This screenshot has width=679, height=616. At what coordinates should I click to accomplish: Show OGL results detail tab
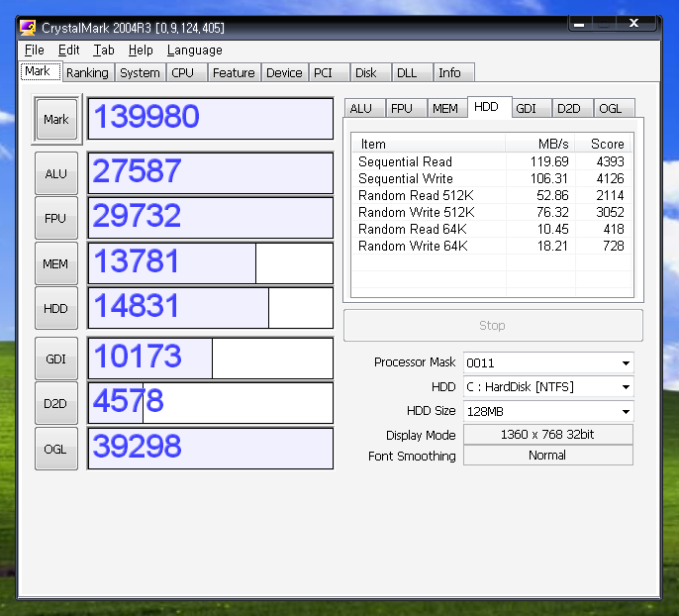click(614, 108)
